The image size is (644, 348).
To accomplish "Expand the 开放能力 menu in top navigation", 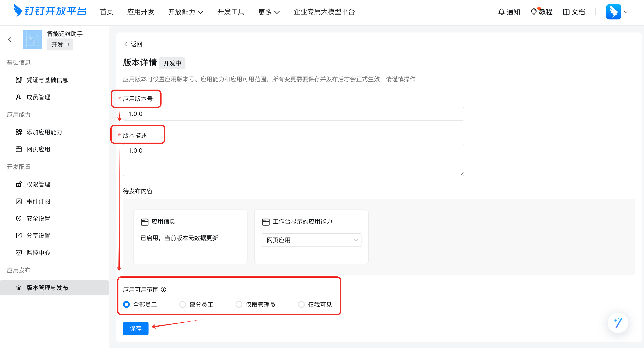I will click(x=185, y=12).
